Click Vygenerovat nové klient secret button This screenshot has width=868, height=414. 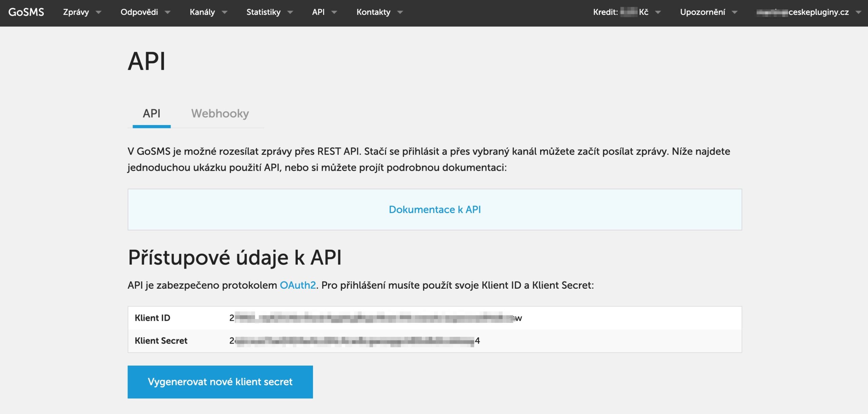(x=220, y=382)
